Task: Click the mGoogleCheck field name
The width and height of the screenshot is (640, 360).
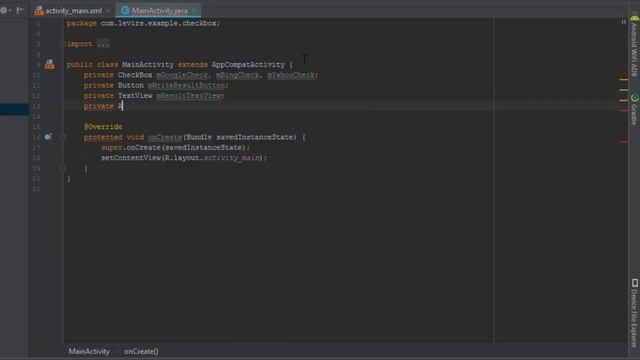Action: [182, 75]
